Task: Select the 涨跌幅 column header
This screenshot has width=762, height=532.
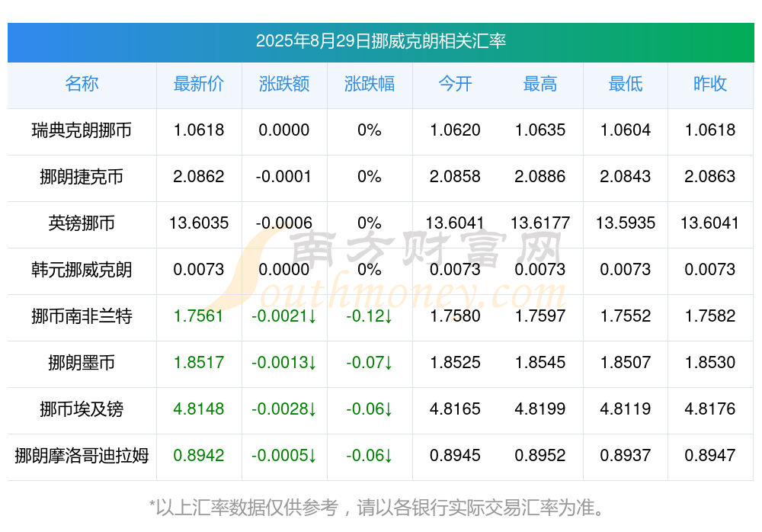Action: 370,84
